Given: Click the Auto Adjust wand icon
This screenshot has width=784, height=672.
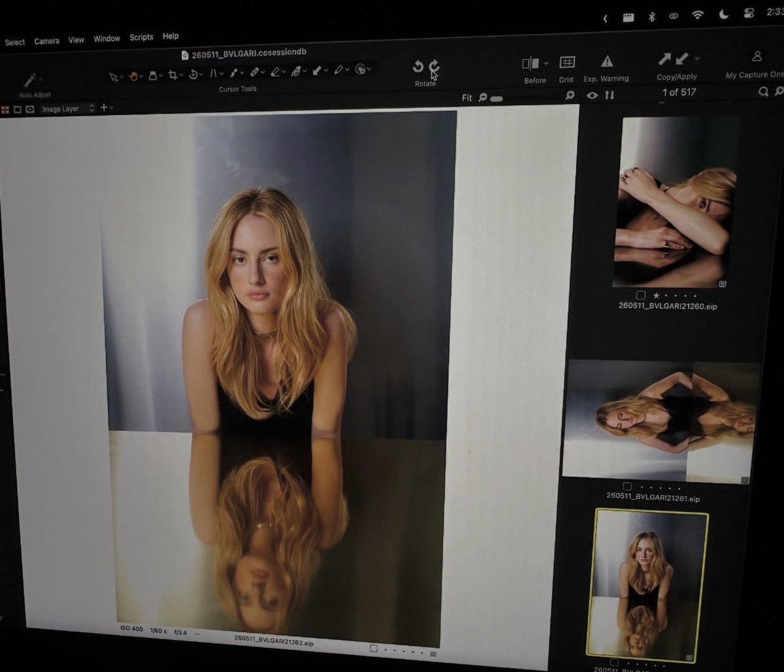Looking at the screenshot, I should pos(29,80).
